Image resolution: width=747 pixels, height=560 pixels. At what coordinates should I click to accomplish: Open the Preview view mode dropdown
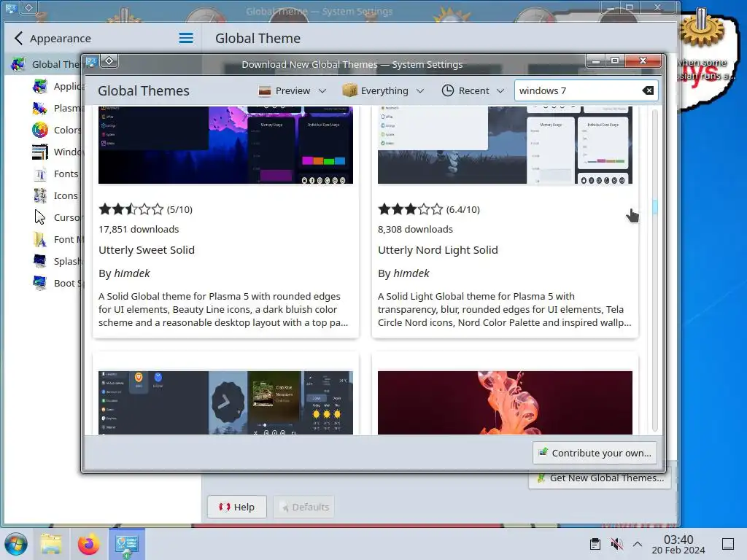click(x=292, y=90)
